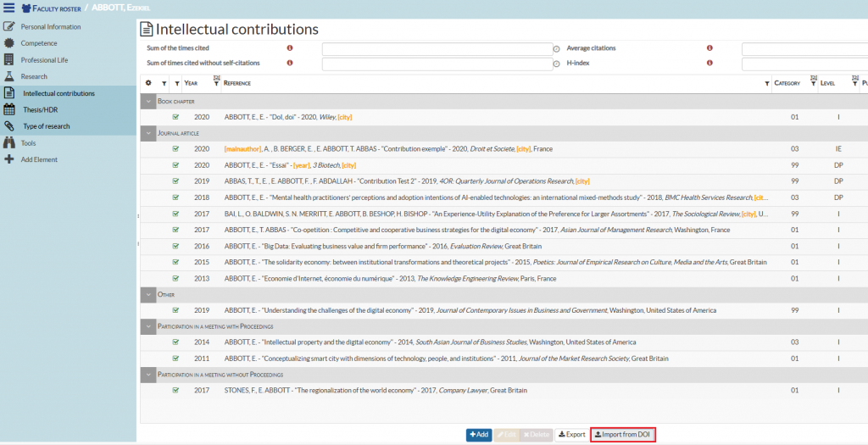
Task: Click info icon beside Sum of the times cited
Action: point(290,48)
